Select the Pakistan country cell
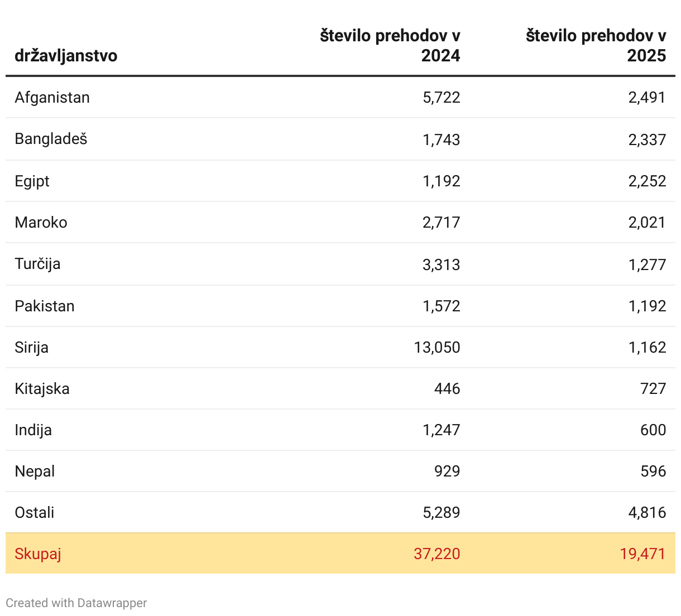The image size is (681, 616). (45, 306)
